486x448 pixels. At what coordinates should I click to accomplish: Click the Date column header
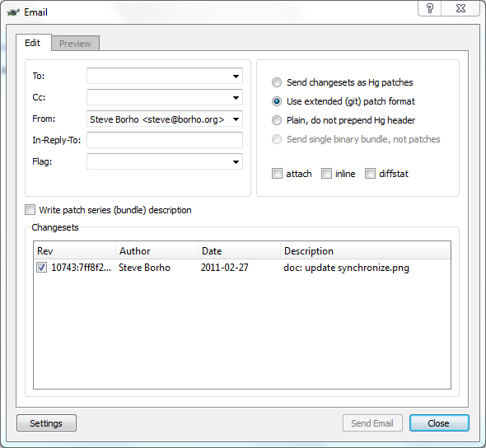point(239,250)
